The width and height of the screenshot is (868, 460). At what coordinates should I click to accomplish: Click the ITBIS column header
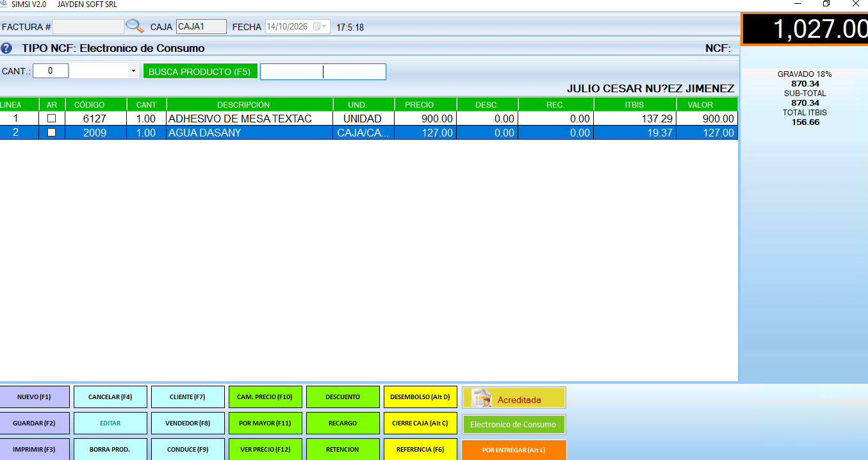point(635,104)
